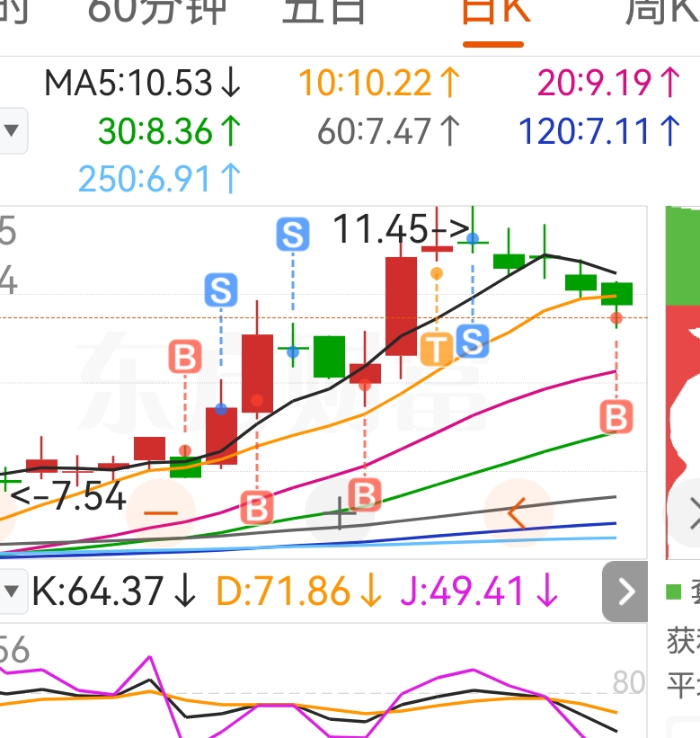The height and width of the screenshot is (738, 700).
Task: Click the blue 120:7.11 MA value
Action: click(599, 131)
